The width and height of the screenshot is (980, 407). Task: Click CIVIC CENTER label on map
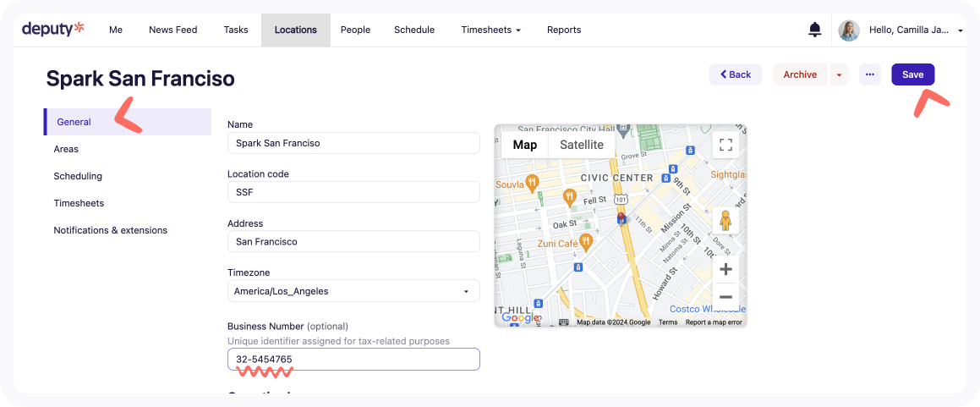pyautogui.click(x=617, y=178)
